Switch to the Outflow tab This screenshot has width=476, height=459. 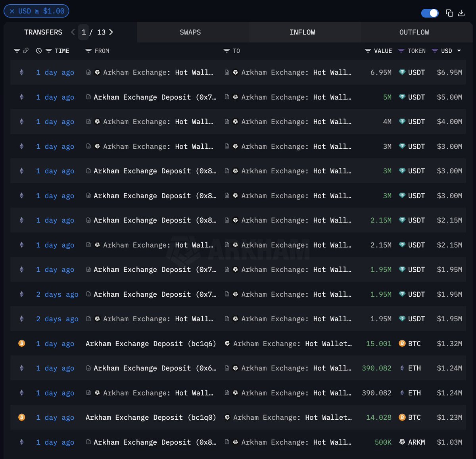click(414, 32)
